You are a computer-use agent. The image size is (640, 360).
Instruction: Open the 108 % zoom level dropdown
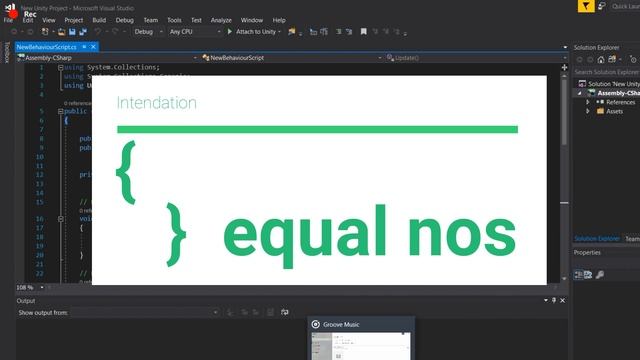pos(42,287)
